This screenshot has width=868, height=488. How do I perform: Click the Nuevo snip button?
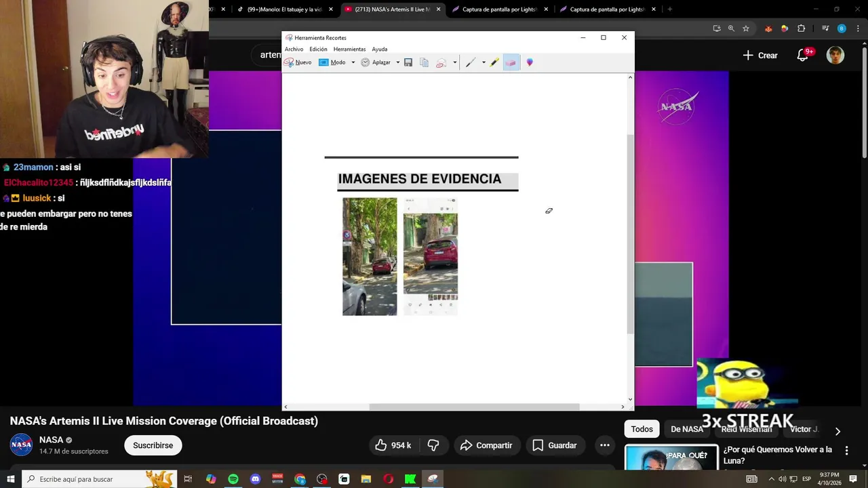(x=298, y=62)
